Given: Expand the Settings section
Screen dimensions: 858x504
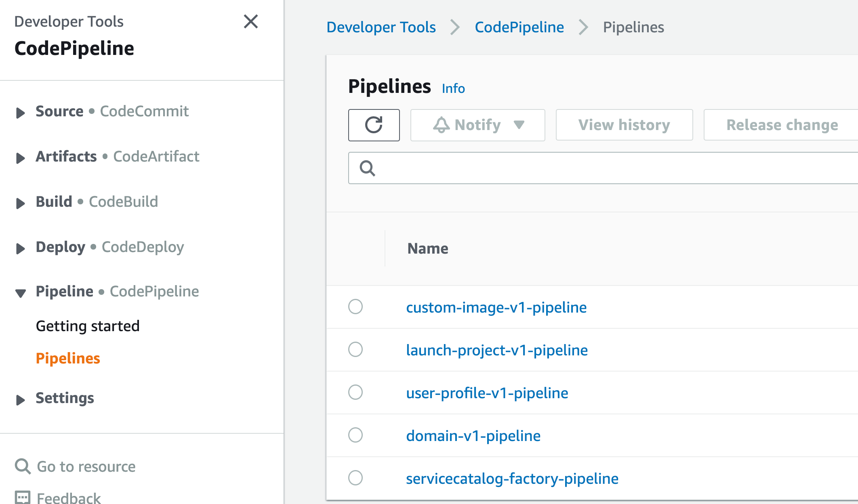Looking at the screenshot, I should (20, 399).
